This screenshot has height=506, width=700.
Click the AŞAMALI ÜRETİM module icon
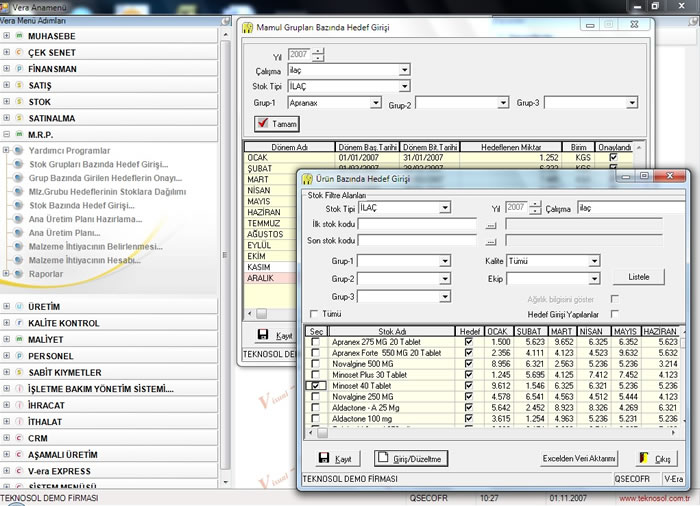click(x=19, y=455)
